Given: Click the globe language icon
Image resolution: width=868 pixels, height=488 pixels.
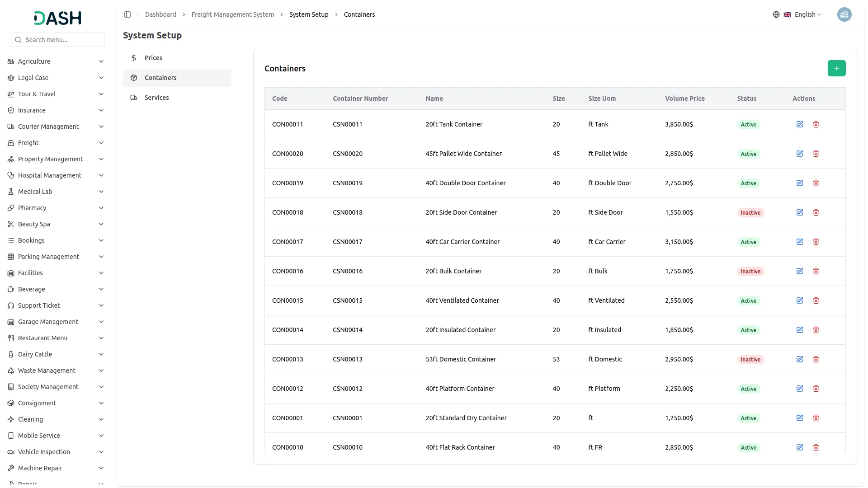Looking at the screenshot, I should click(776, 14).
